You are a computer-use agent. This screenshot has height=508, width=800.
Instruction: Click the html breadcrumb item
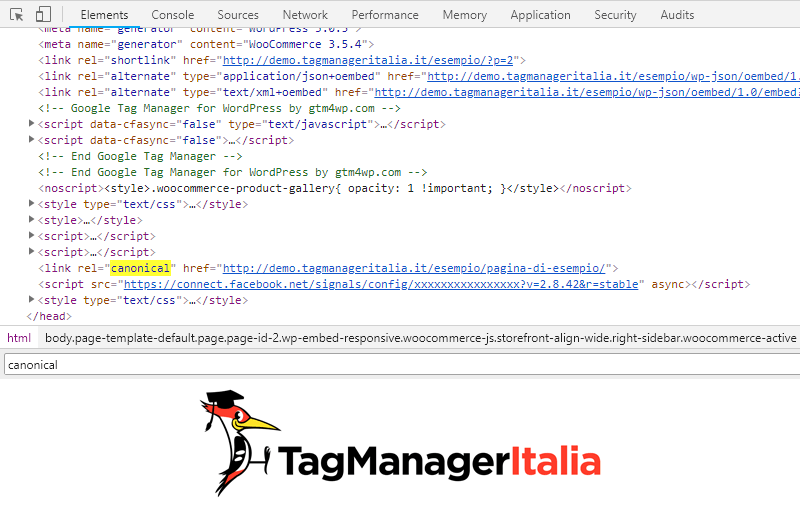pyautogui.click(x=19, y=338)
